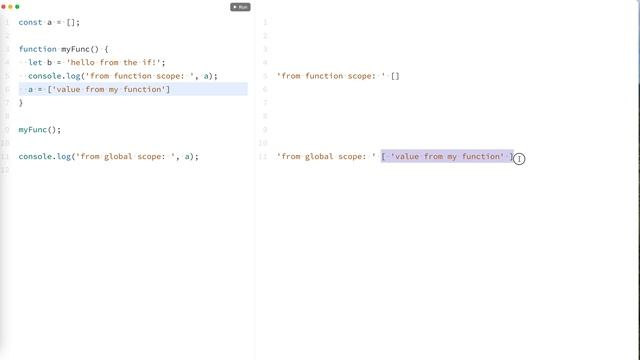This screenshot has width=640, height=360.
Task: Click the Run button
Action: point(240,7)
